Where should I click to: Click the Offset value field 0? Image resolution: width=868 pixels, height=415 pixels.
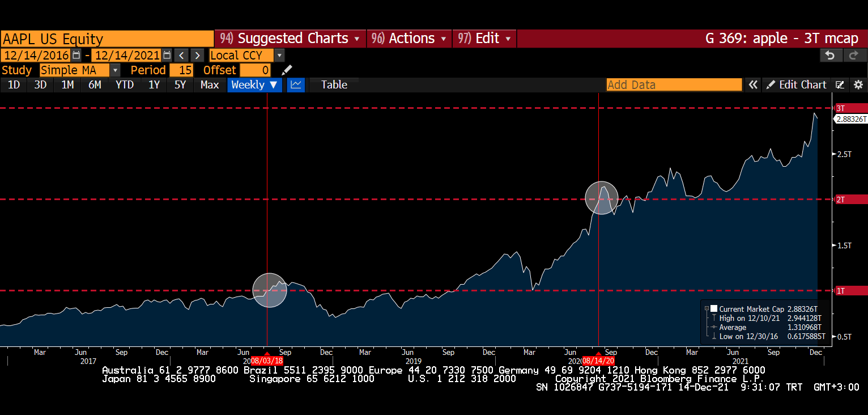click(256, 70)
